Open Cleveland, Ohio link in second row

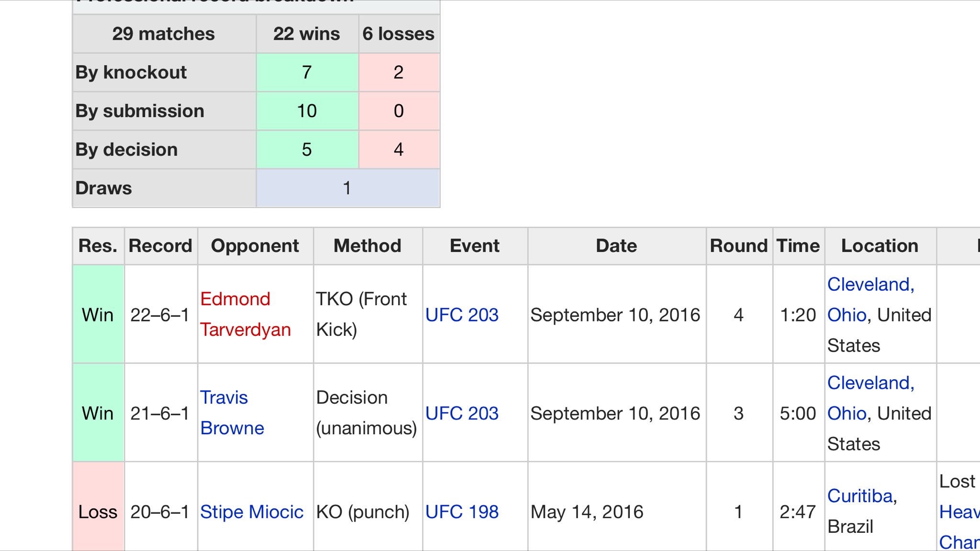pos(870,383)
